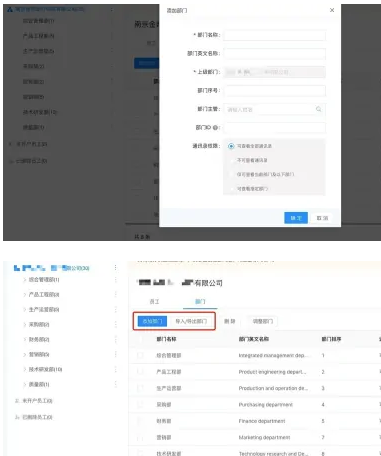Click the blue 添加部门 button in lower screenshot
381x456 pixels.
(152, 321)
